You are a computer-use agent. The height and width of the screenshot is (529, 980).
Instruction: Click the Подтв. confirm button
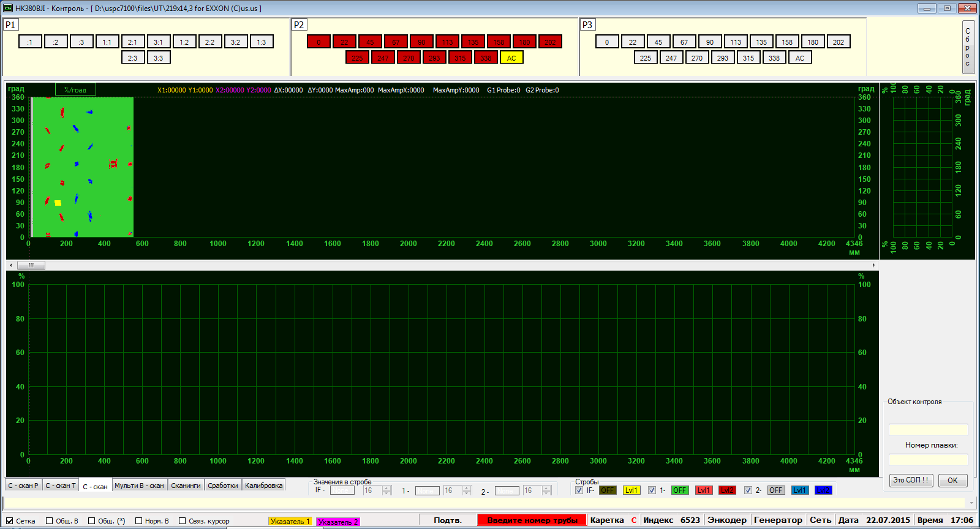click(x=448, y=520)
